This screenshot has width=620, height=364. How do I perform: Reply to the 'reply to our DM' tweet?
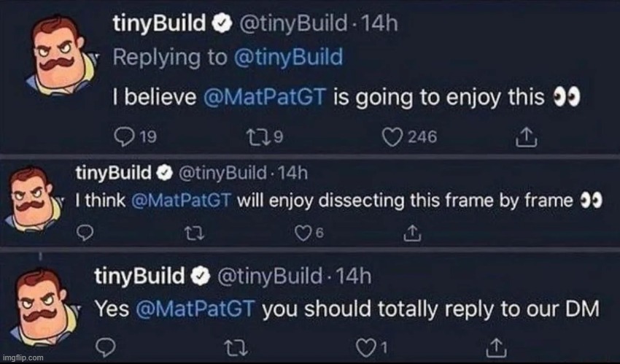[x=106, y=347]
